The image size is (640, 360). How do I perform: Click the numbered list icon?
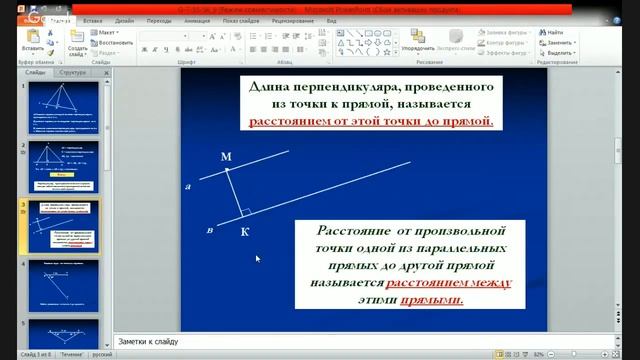click(x=269, y=37)
